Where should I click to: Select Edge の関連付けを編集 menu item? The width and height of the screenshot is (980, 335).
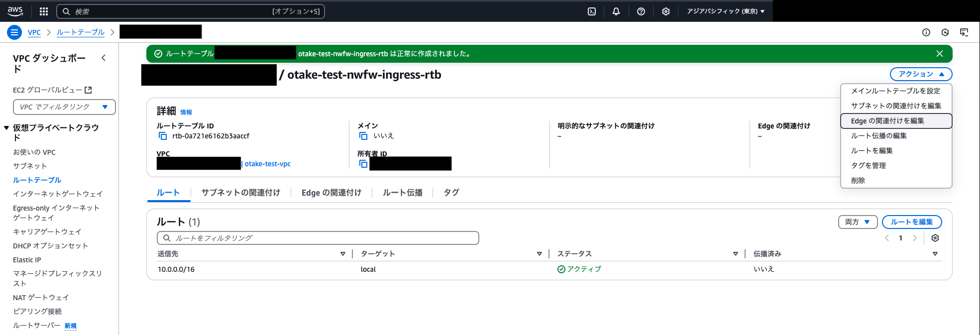point(896,121)
